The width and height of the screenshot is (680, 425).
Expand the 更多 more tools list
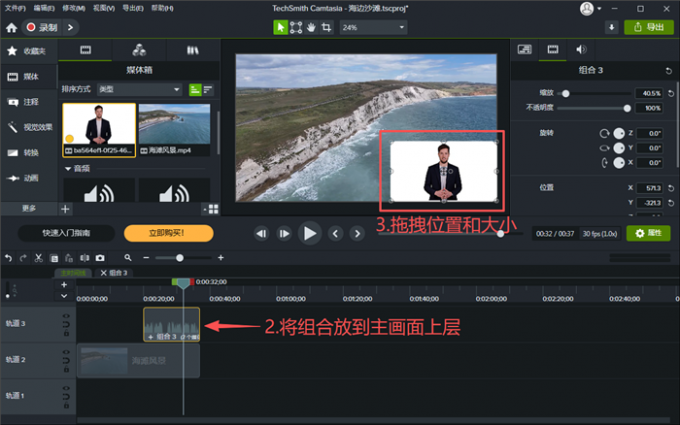coord(29,209)
